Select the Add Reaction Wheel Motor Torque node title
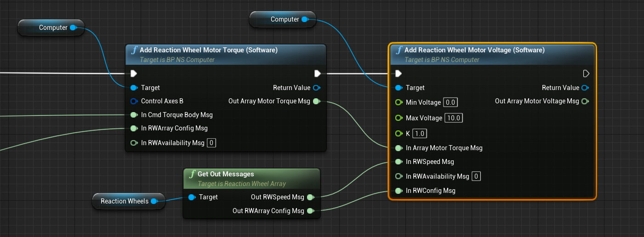The width and height of the screenshot is (644, 237). click(x=208, y=50)
